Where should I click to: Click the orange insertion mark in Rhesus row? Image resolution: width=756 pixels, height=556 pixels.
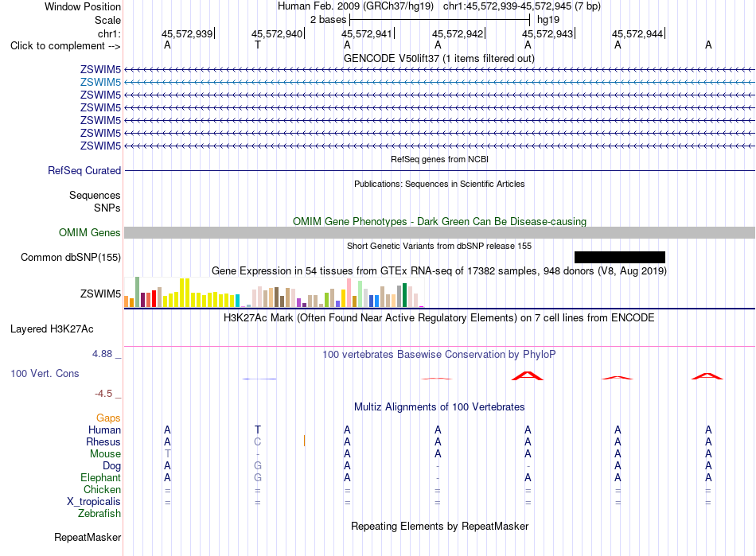(304, 441)
